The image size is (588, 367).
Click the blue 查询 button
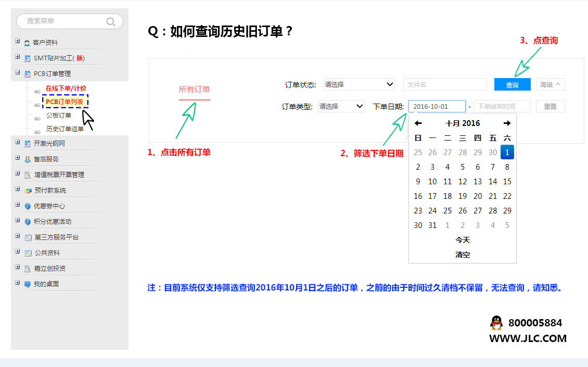coord(512,84)
